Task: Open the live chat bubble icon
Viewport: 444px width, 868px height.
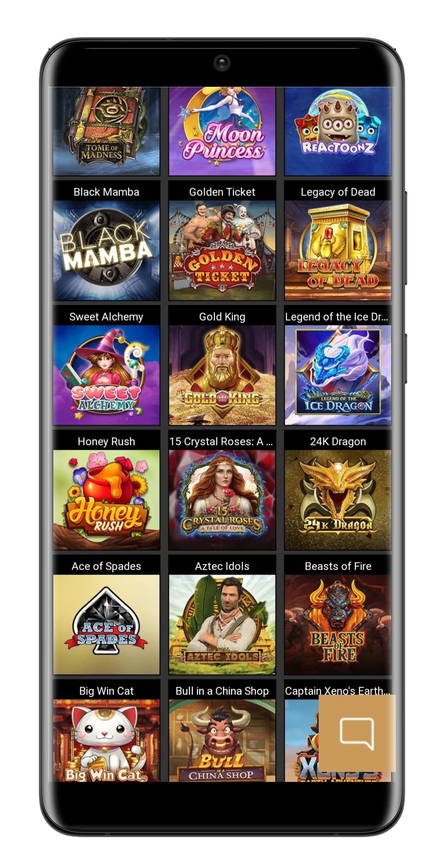Action: point(357,733)
